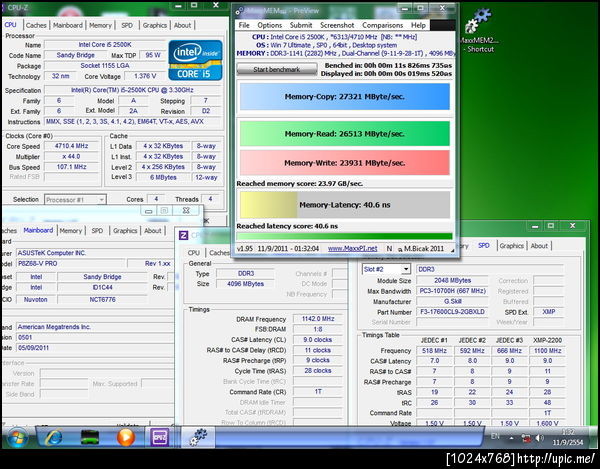600x469 pixels.
Task: Click the purple CPU-Z taskbar icon
Action: click(x=159, y=437)
